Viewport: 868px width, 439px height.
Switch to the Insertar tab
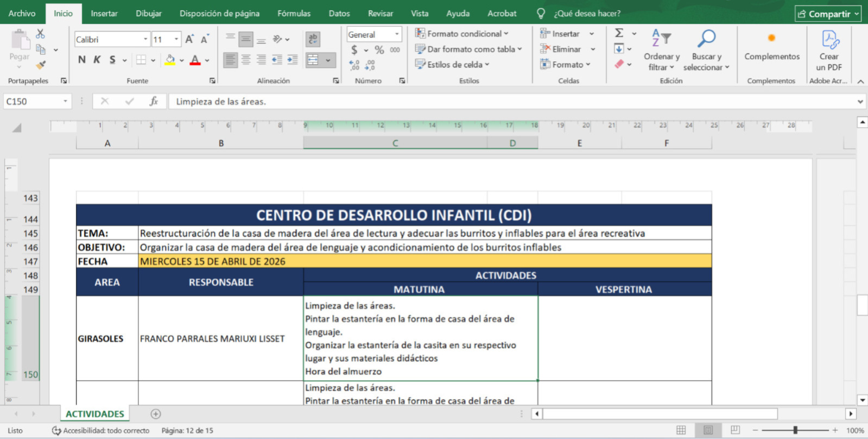click(104, 13)
